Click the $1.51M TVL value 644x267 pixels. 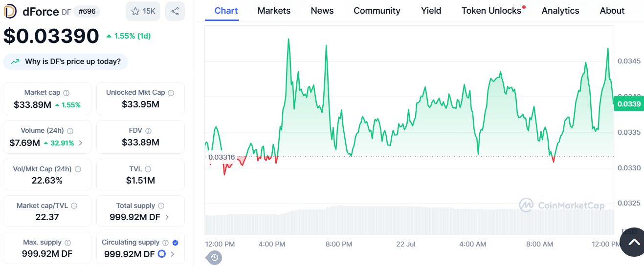point(140,181)
